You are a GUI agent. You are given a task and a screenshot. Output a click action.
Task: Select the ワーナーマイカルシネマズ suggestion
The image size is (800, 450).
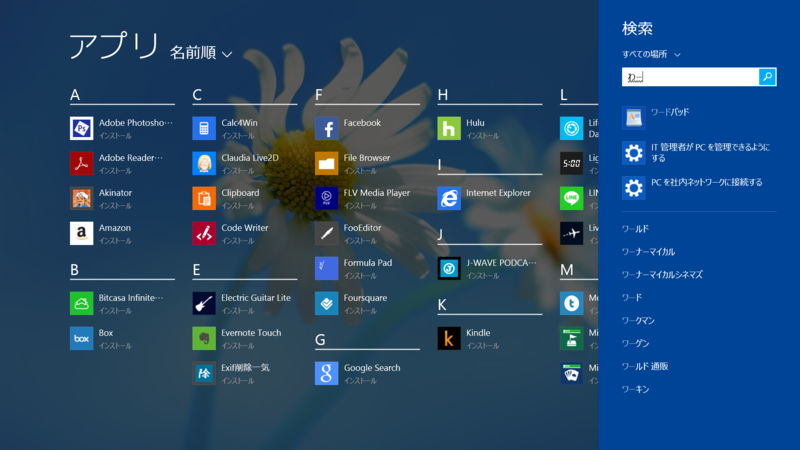pyautogui.click(x=662, y=274)
